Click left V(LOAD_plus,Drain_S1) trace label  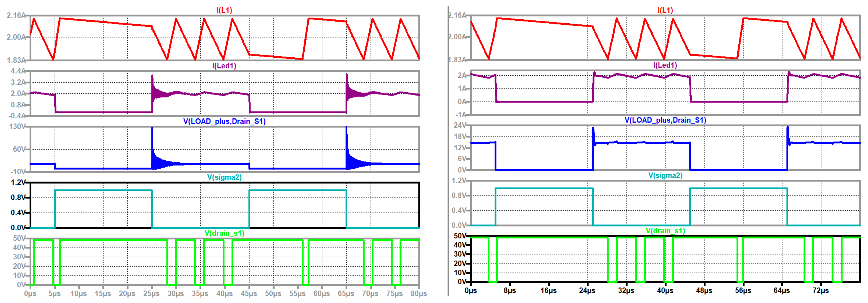(x=224, y=121)
